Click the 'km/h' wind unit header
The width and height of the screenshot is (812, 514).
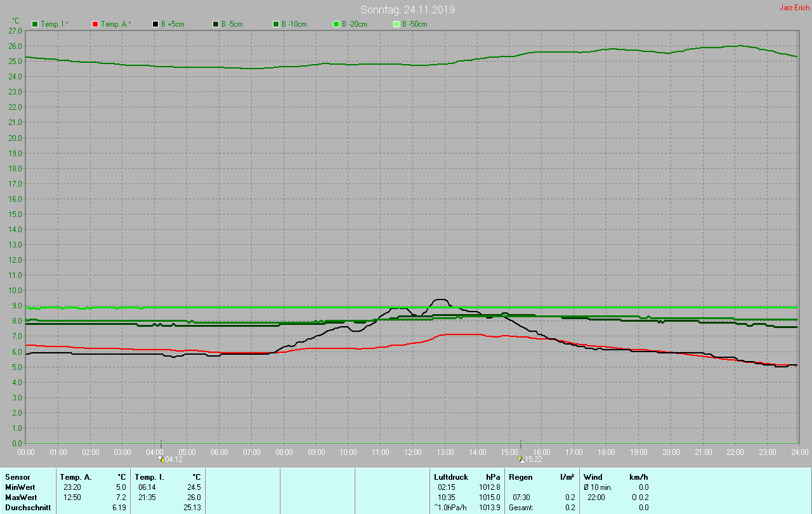point(638,477)
